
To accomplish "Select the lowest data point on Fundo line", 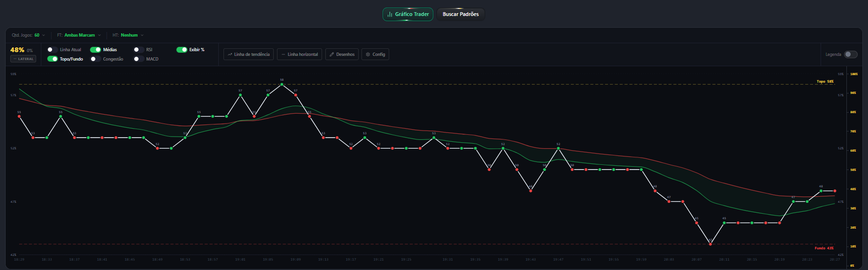I will coord(710,244).
